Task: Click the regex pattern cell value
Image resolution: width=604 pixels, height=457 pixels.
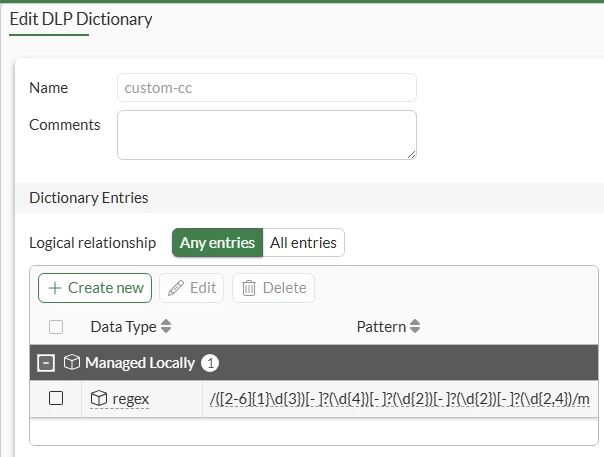Action: point(399,399)
